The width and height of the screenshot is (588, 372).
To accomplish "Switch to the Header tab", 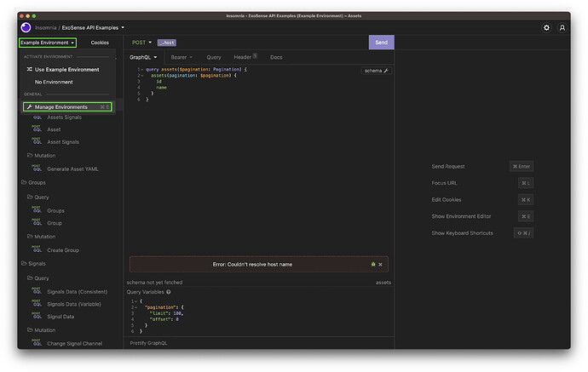I will (x=245, y=57).
